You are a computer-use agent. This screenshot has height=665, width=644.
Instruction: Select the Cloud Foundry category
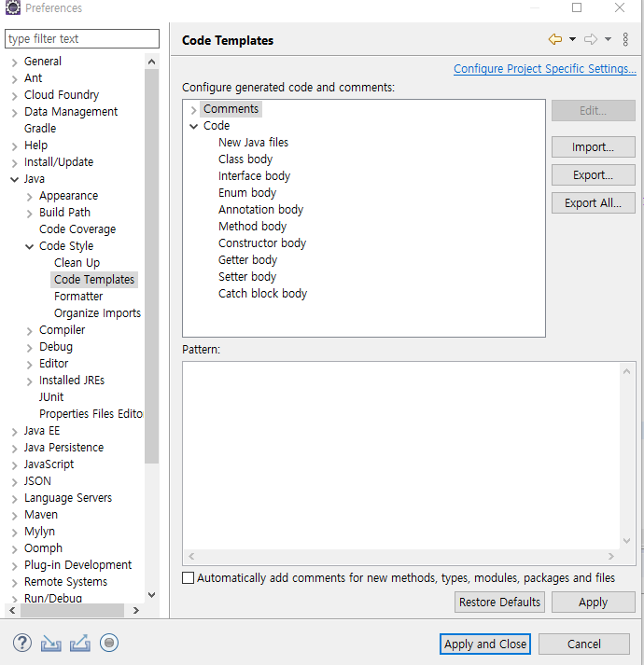[62, 94]
